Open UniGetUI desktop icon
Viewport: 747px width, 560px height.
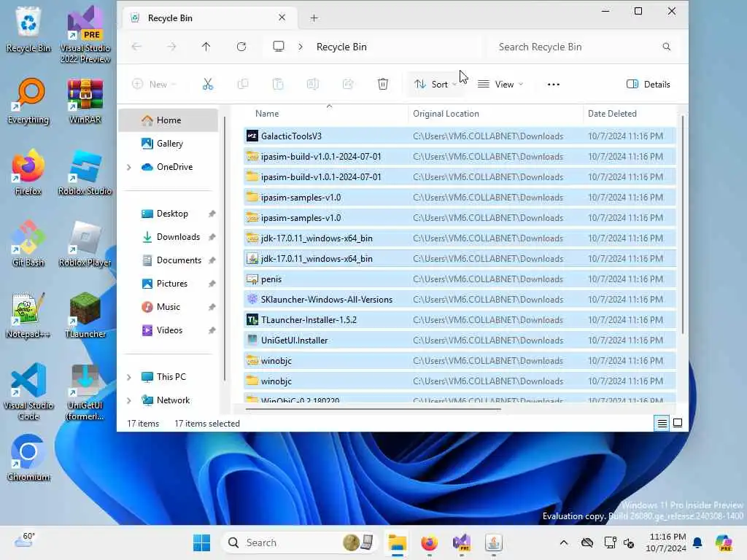coord(85,392)
